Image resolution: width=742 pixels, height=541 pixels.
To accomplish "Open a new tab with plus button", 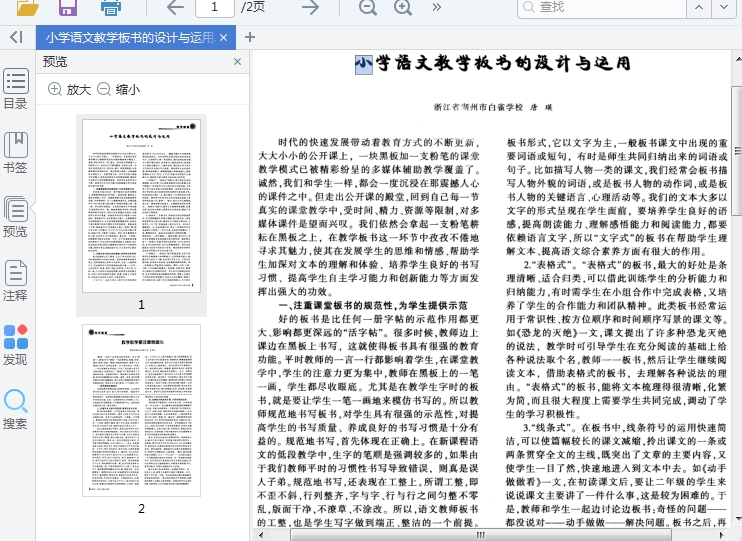I will point(250,38).
